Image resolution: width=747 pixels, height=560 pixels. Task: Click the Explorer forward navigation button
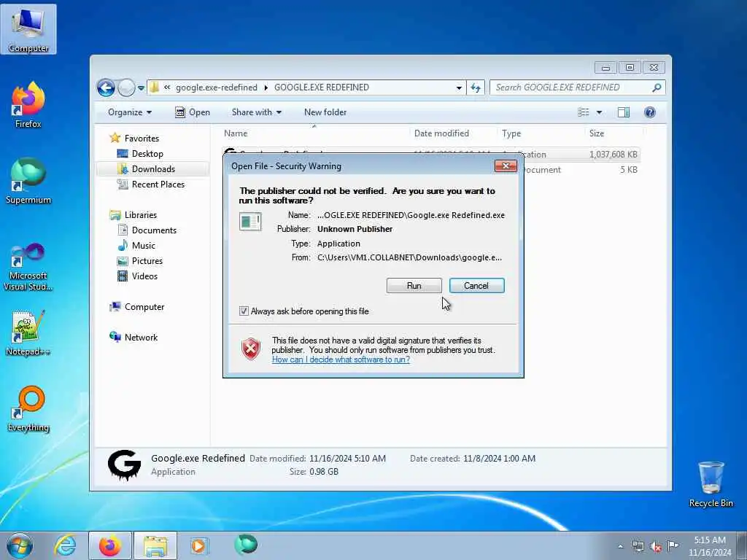click(126, 87)
